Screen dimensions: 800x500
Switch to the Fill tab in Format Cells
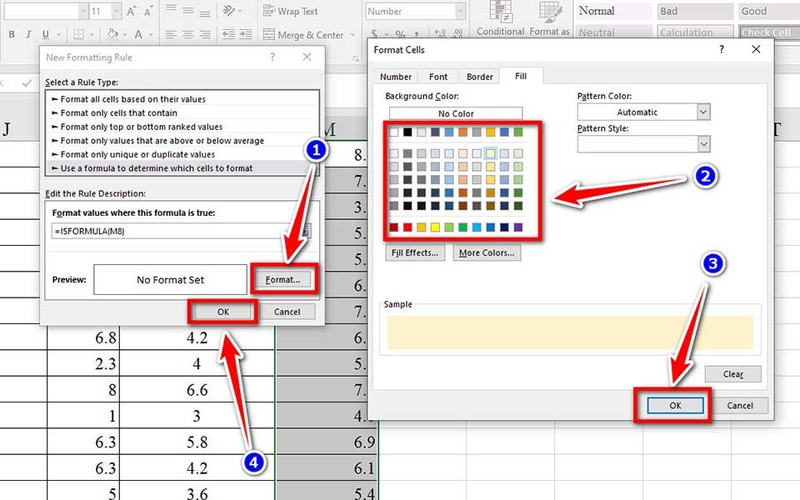click(521, 76)
